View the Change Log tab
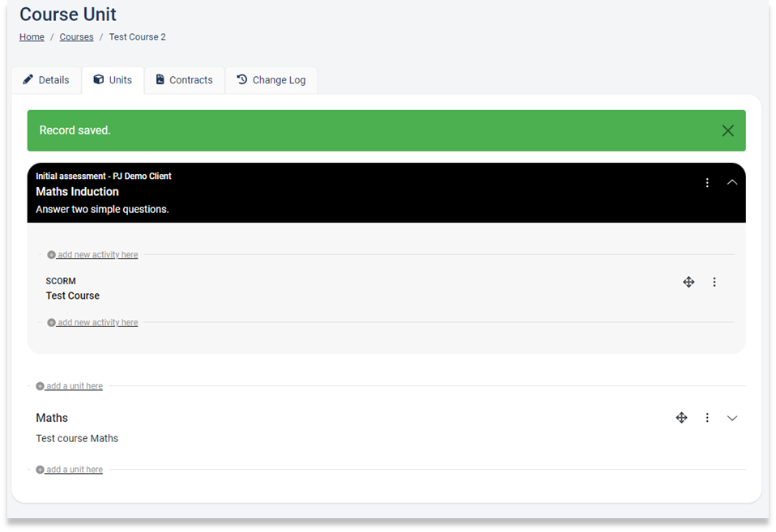Viewport: 776px width, 532px height. pyautogui.click(x=271, y=80)
